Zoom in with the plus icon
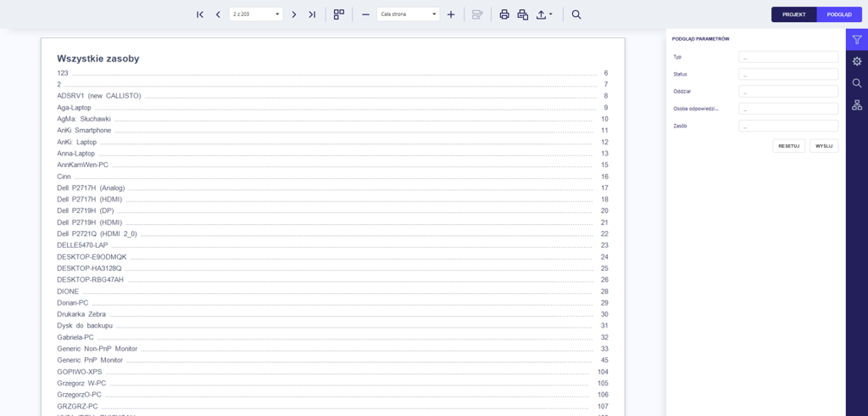This screenshot has width=868, height=416. tap(451, 15)
